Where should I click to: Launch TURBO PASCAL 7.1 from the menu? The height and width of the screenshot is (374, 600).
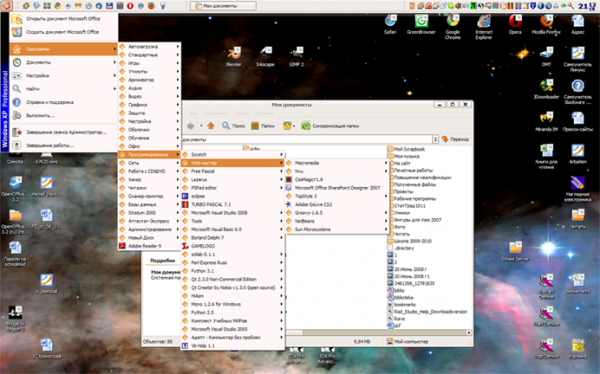pos(232,204)
